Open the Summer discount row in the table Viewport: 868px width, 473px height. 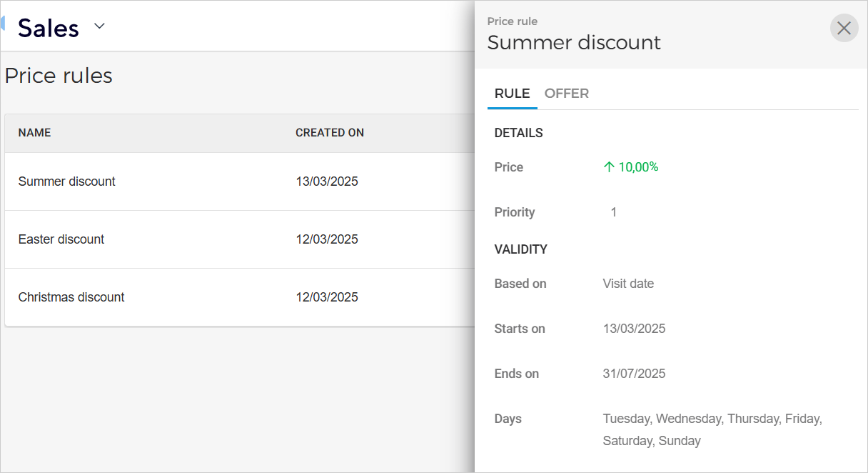[x=66, y=181]
